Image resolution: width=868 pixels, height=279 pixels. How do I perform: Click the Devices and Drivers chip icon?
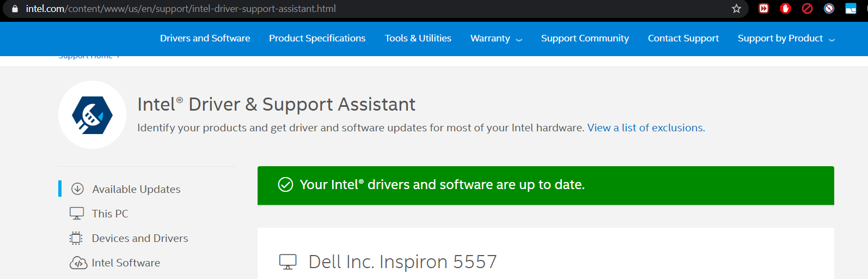76,238
